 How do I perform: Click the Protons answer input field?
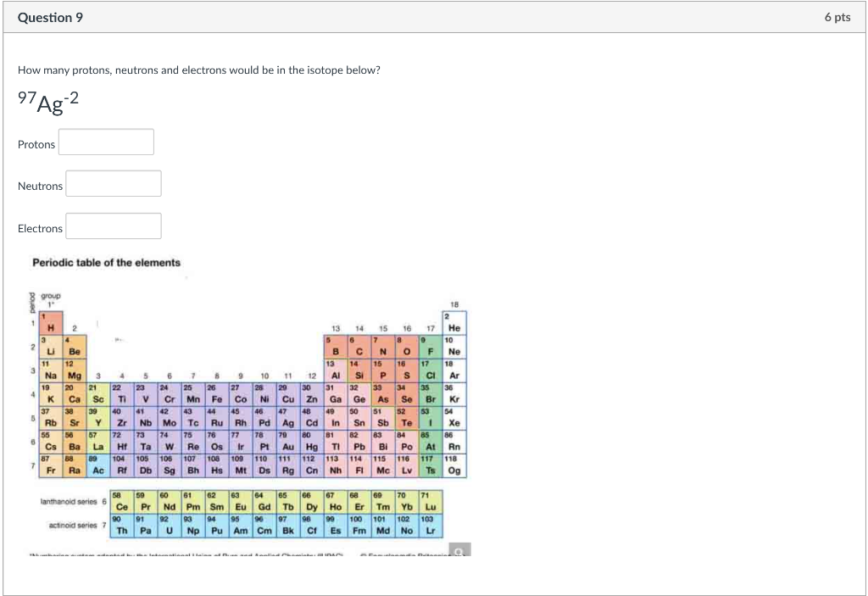click(x=105, y=142)
